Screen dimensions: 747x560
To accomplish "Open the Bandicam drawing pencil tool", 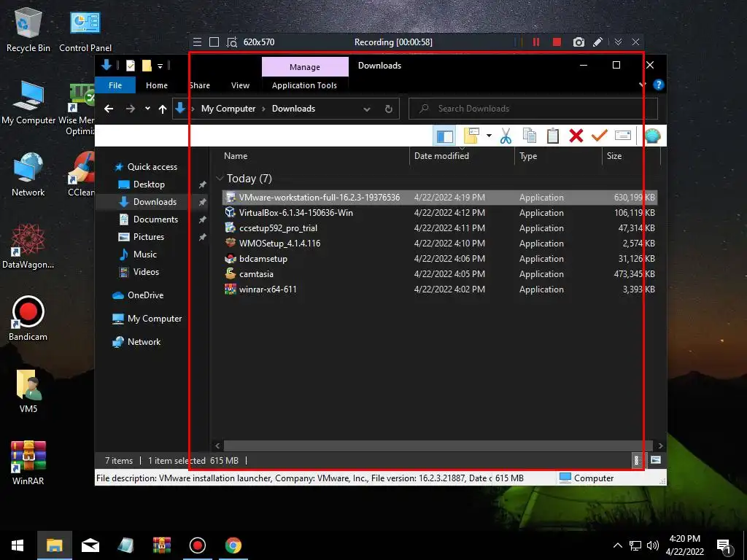I will (x=597, y=42).
